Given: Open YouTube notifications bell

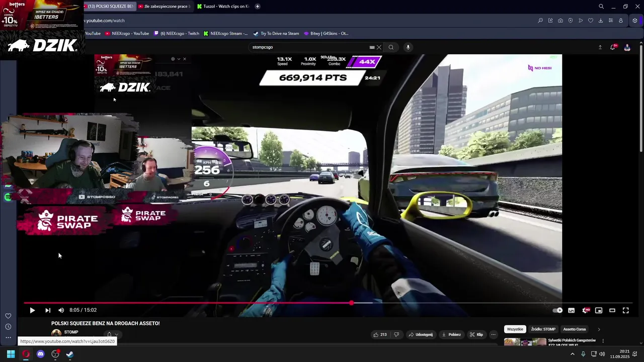Looking at the screenshot, I should coord(613,47).
